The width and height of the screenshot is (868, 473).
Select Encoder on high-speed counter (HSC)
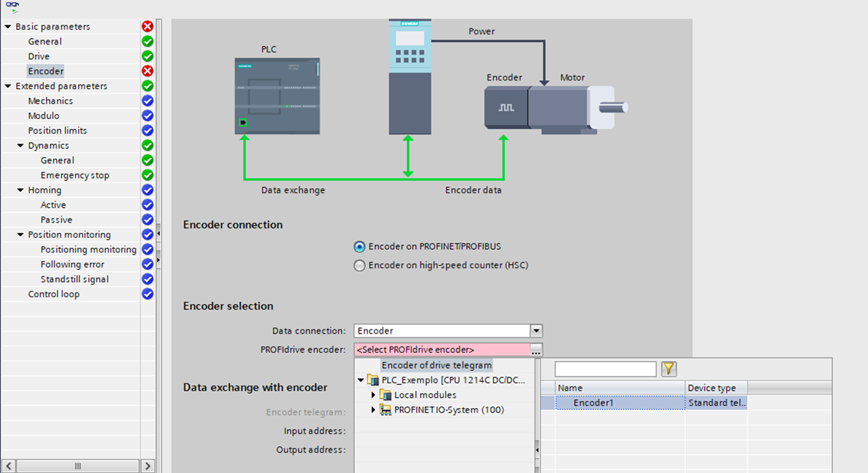359,266
